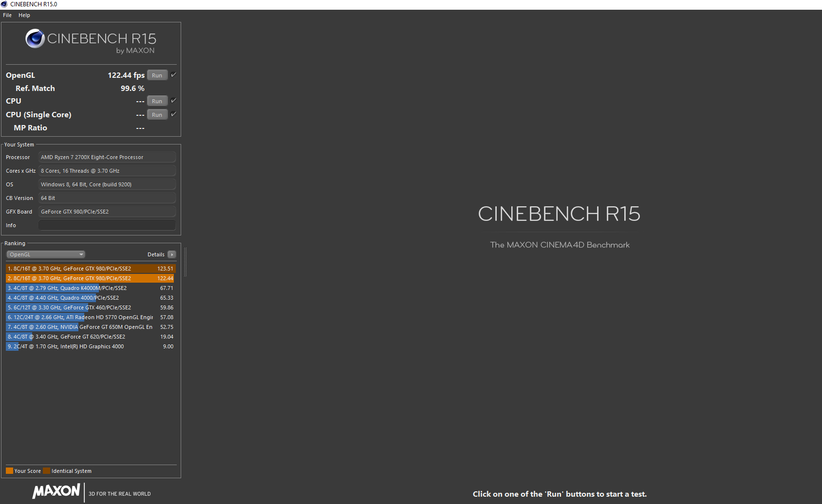Toggle the checkmark next to CPU Run

[174, 101]
